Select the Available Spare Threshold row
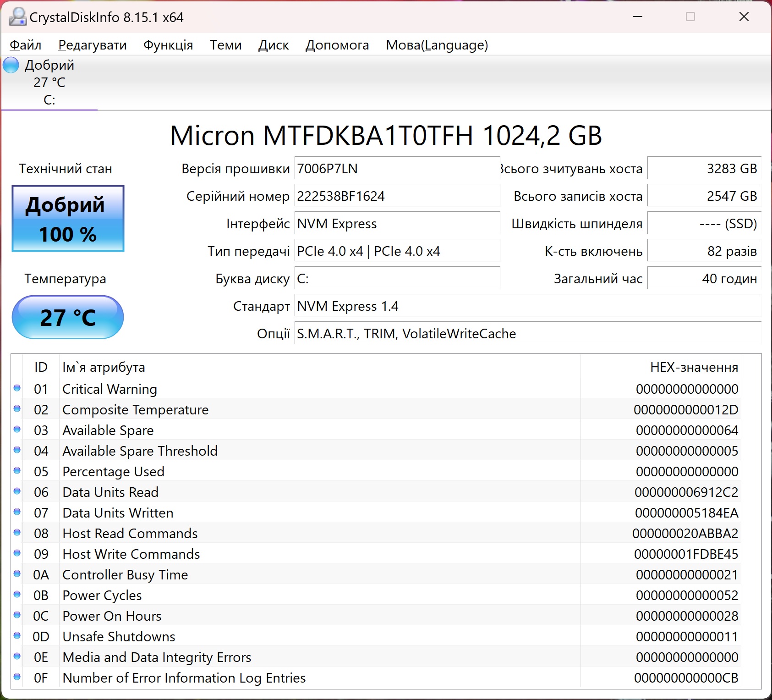The width and height of the screenshot is (772, 700). coord(140,451)
